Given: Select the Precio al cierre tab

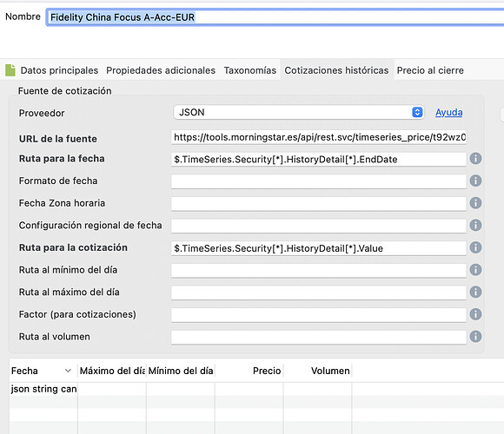Looking at the screenshot, I should coord(430,70).
